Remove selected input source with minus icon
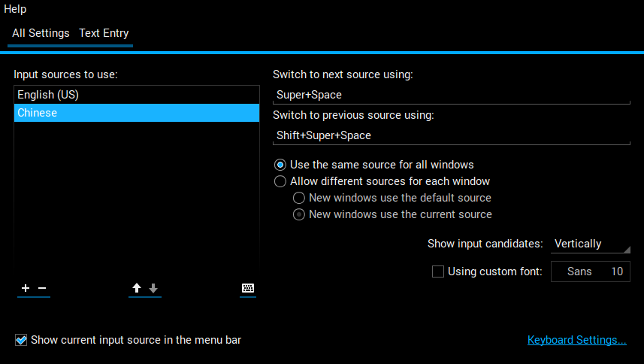 tap(42, 288)
